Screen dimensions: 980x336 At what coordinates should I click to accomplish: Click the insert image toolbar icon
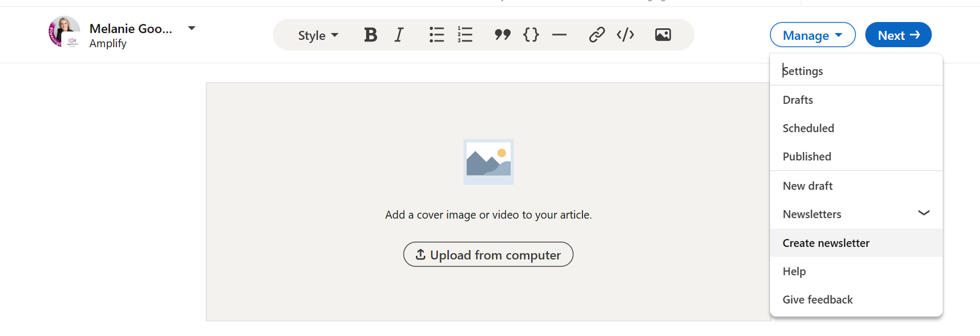click(x=663, y=35)
